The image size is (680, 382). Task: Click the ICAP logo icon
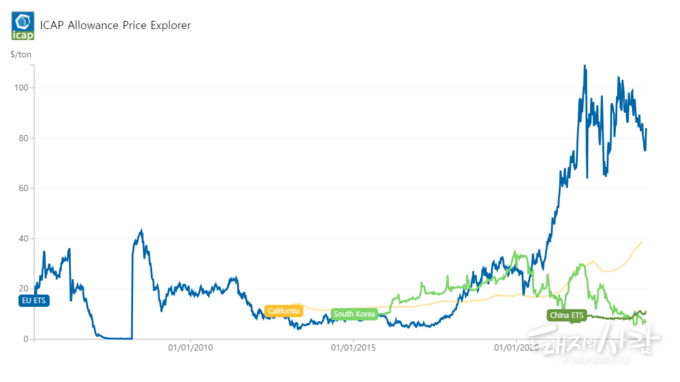[23, 26]
